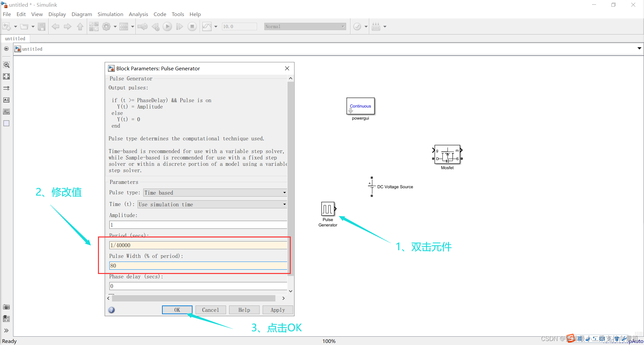
Task: Select the Pulse Generator block
Action: (x=328, y=209)
